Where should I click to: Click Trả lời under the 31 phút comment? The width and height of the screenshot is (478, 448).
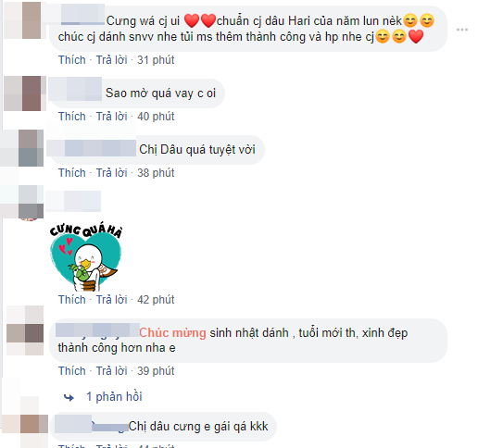[x=111, y=60]
